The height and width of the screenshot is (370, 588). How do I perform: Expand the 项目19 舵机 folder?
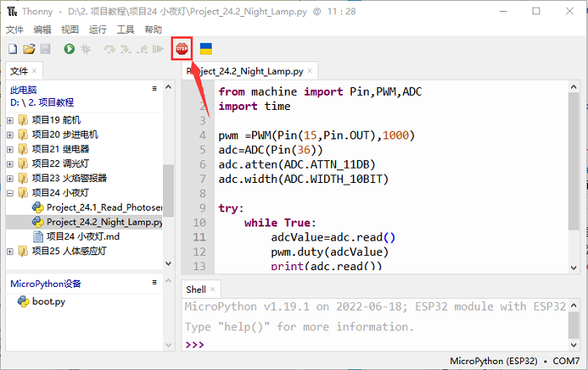click(10, 120)
